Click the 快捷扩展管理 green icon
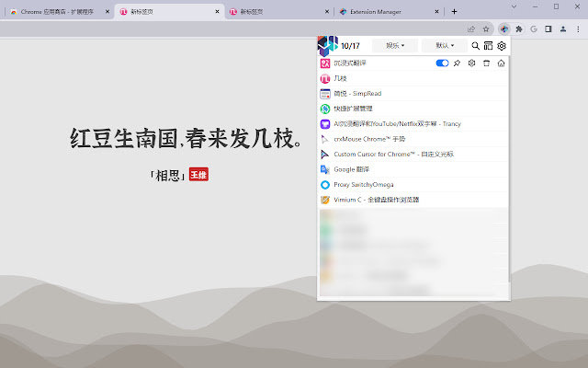 tap(325, 109)
